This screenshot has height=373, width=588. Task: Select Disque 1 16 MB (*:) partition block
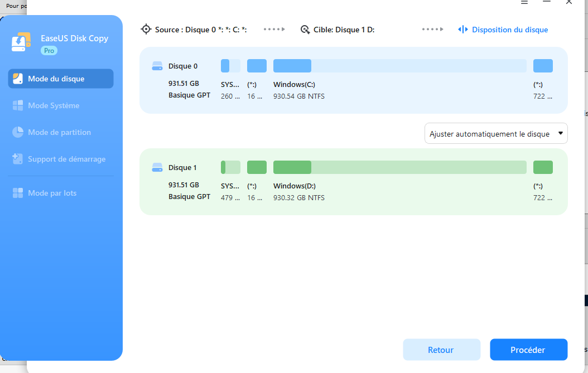click(x=257, y=167)
